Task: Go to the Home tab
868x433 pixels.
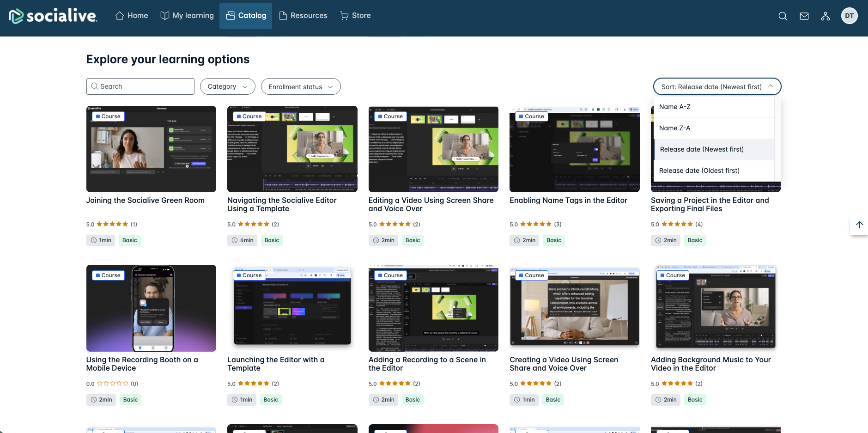Action: (132, 16)
